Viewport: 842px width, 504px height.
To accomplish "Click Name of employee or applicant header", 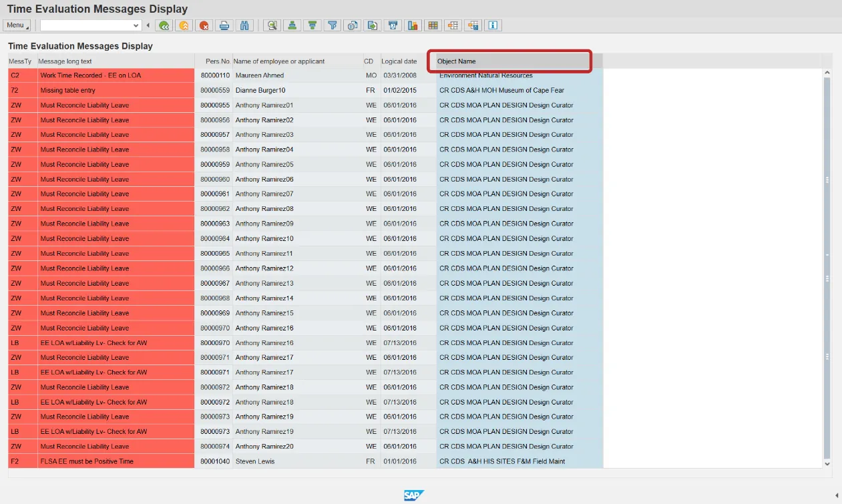I will click(x=298, y=61).
